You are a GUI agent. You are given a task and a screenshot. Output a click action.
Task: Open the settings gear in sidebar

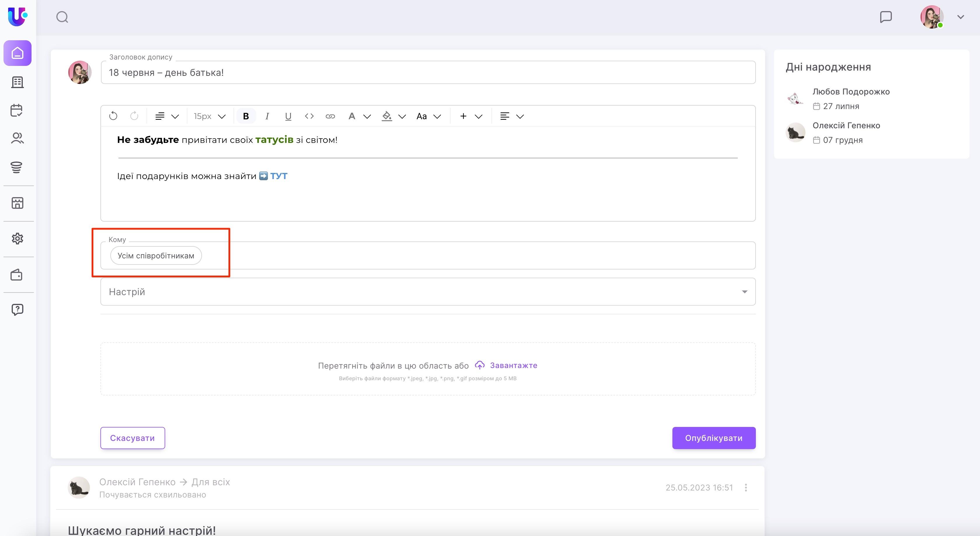pyautogui.click(x=17, y=239)
